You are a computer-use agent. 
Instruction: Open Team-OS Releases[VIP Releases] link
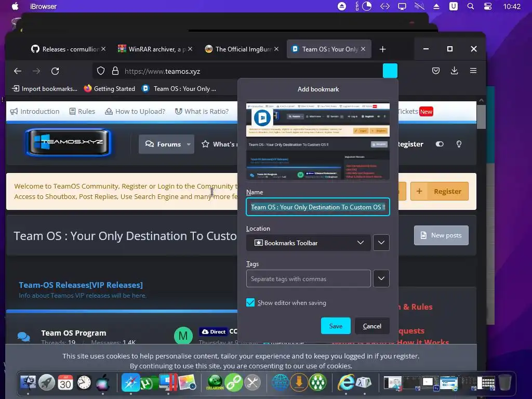click(81, 285)
